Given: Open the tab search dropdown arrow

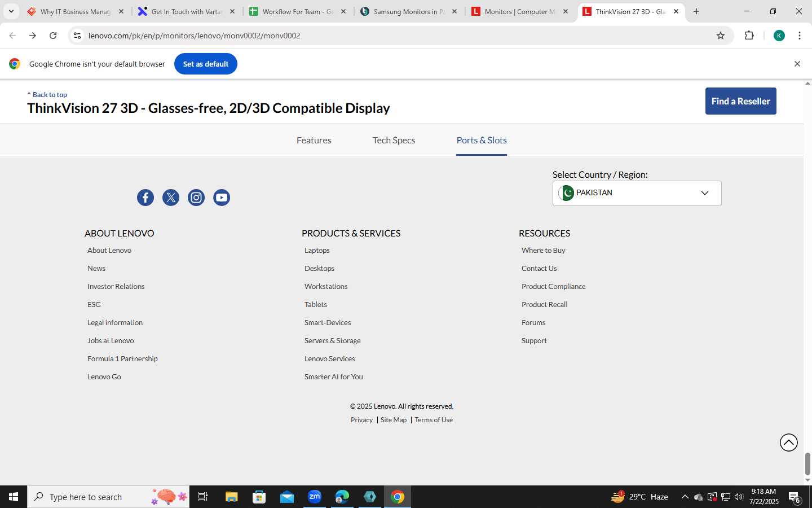Looking at the screenshot, I should pos(11,11).
